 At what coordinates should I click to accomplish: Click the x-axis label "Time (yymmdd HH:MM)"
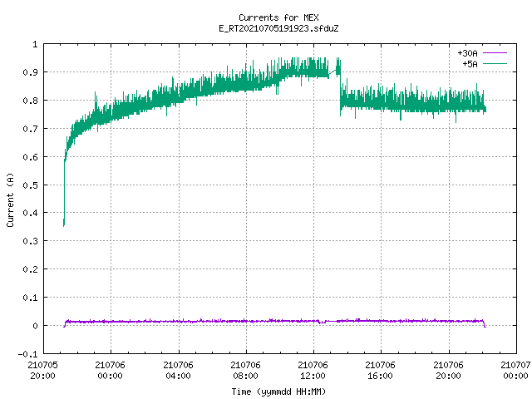278,392
